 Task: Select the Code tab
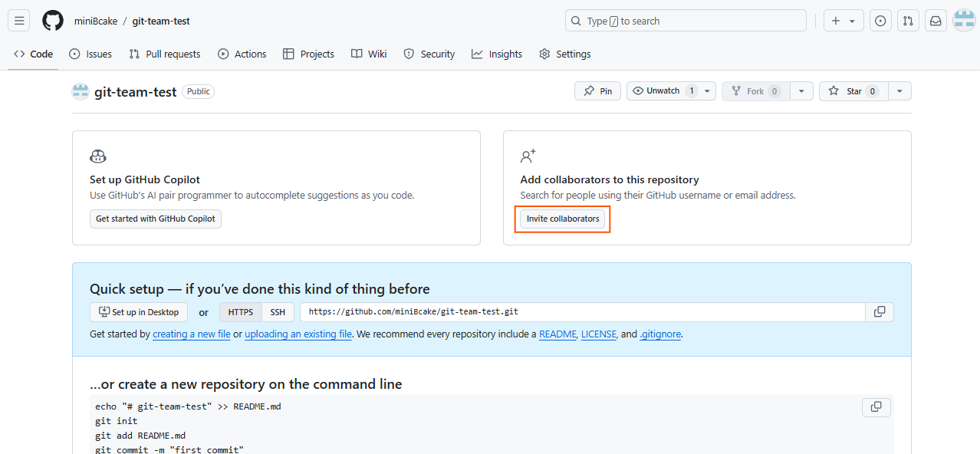(x=33, y=54)
